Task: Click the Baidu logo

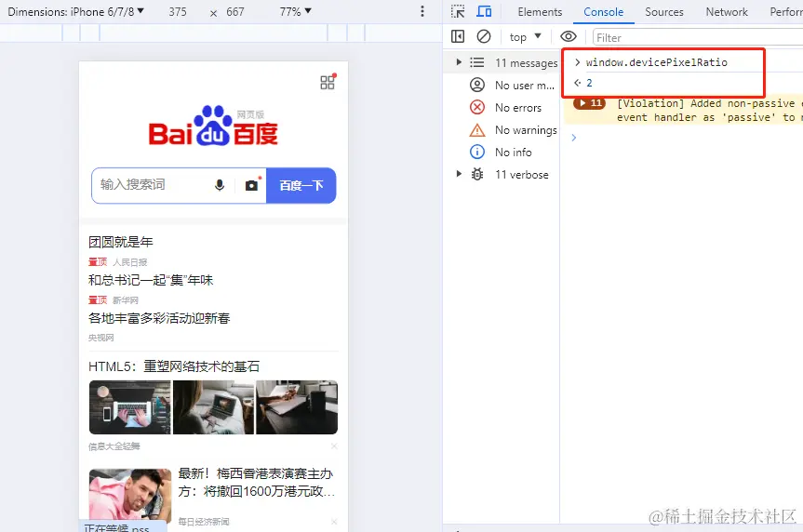Action: click(x=213, y=126)
